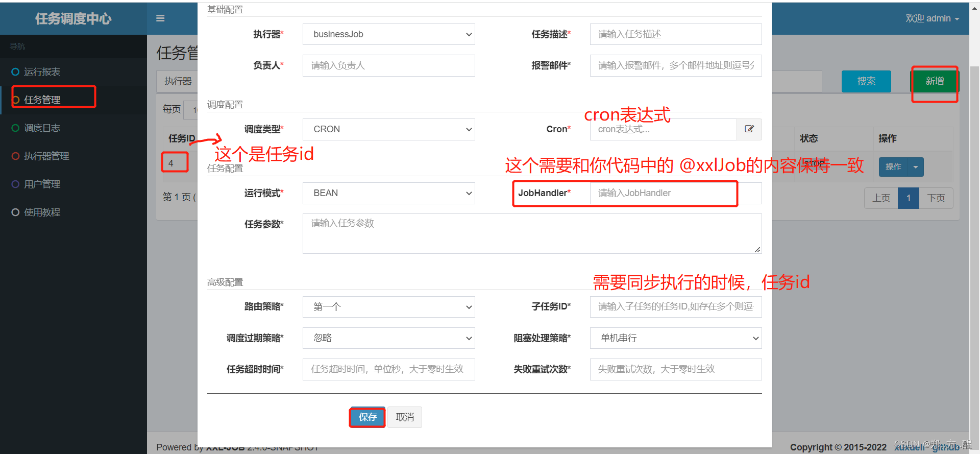
Task: Click the 搜索 button
Action: 866,81
